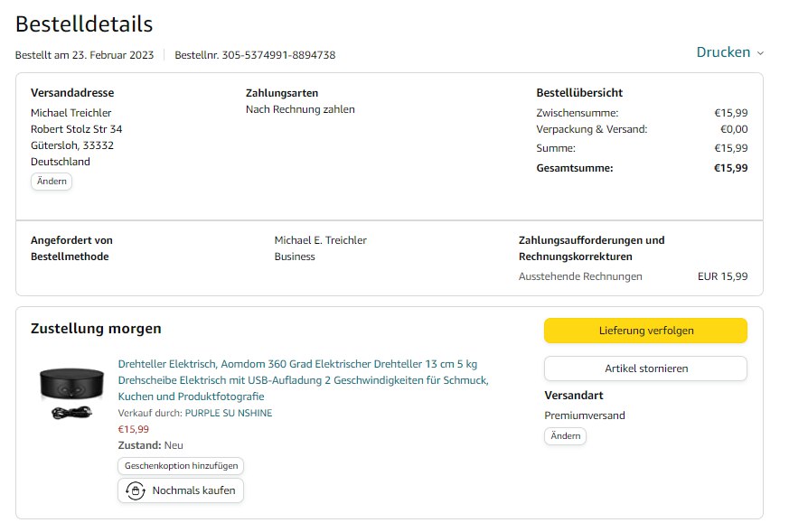The height and width of the screenshot is (532, 808).
Task: Click the Zustellung morgen heading
Action: point(96,329)
